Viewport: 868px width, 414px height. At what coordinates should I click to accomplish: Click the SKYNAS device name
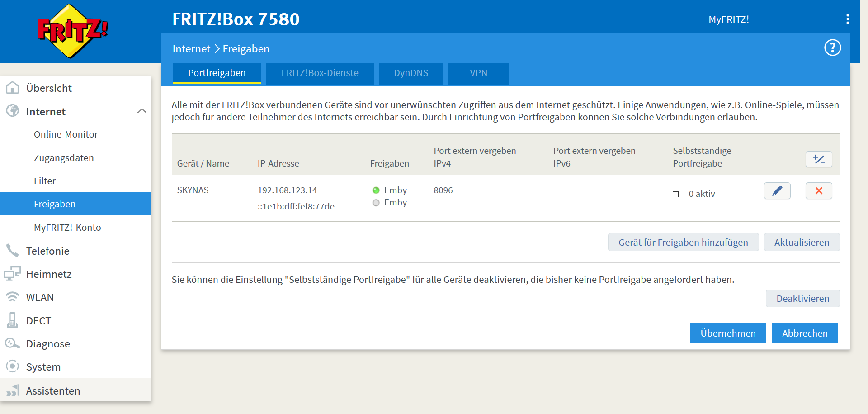(x=193, y=190)
